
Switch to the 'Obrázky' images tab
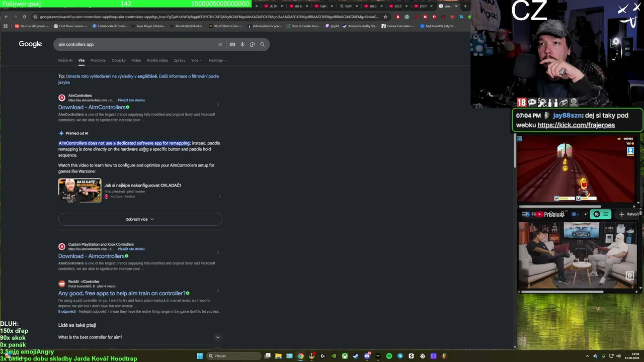tap(119, 60)
